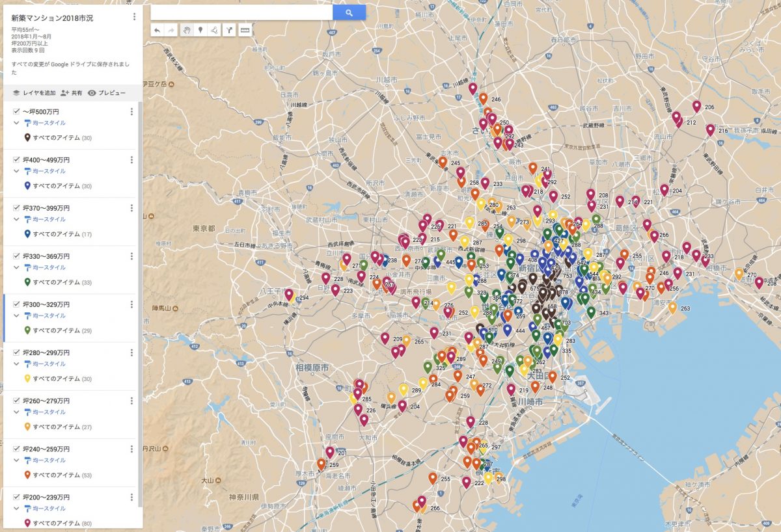Uncheck the 坪370〜399万円 layer checkbox
781x532 pixels.
(16, 208)
